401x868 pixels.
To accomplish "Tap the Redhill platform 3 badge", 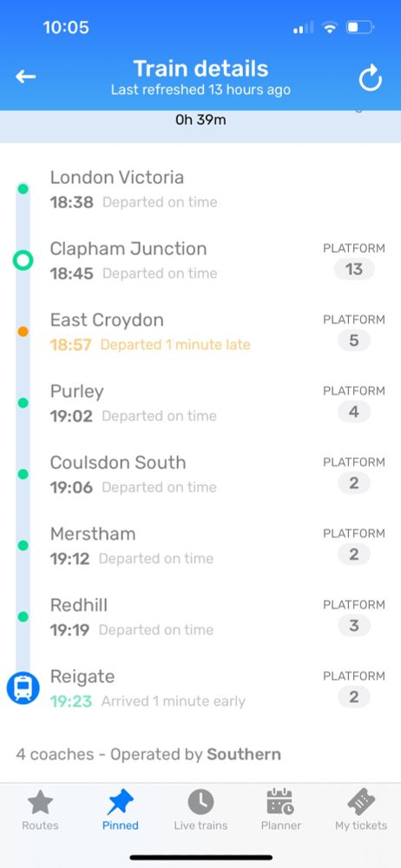I will [354, 626].
